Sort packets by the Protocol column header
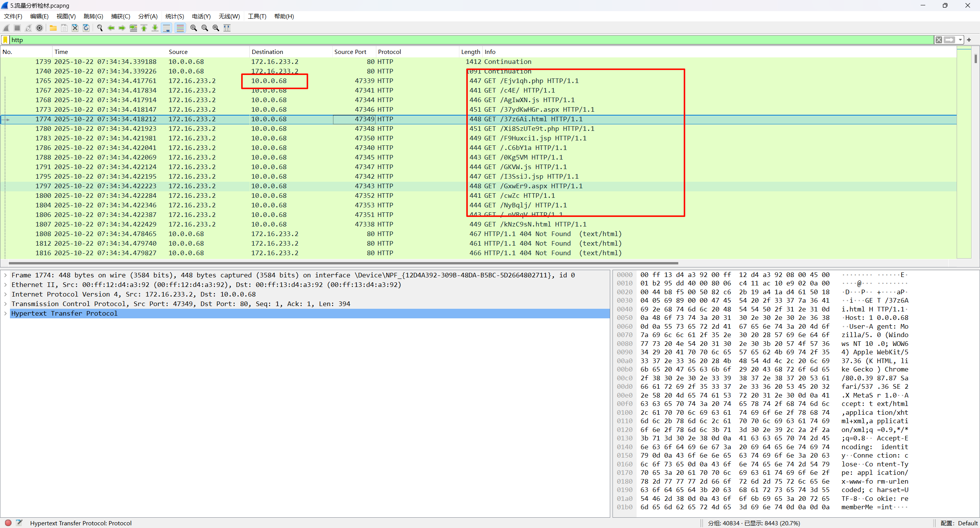Image resolution: width=980 pixels, height=528 pixels. click(x=389, y=52)
